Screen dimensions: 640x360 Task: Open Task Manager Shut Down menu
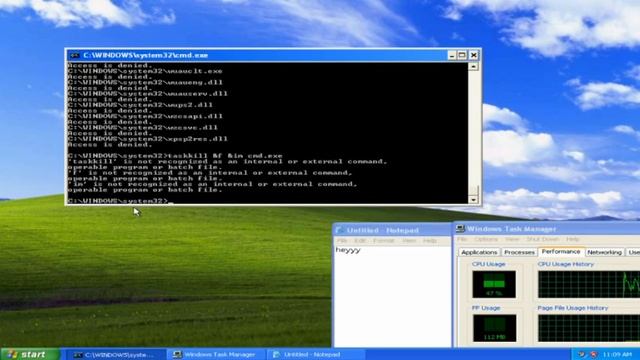(543, 239)
